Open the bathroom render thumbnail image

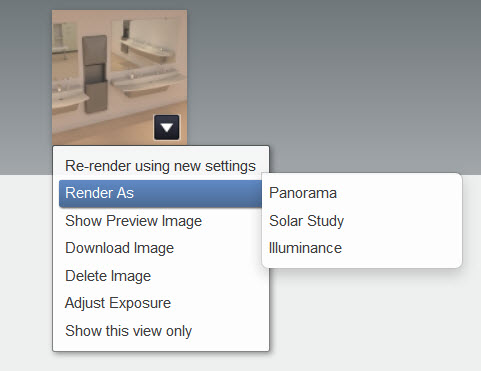click(x=119, y=77)
